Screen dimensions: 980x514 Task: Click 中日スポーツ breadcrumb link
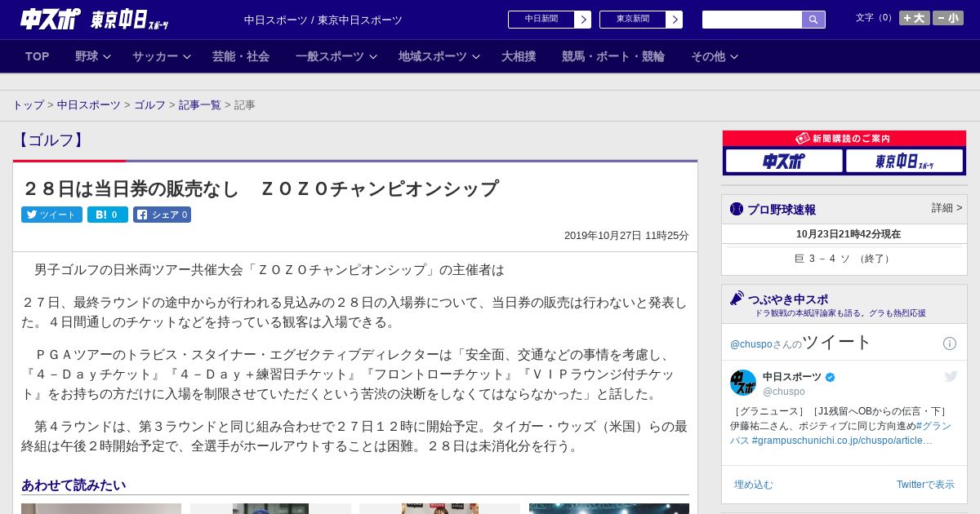89,105
